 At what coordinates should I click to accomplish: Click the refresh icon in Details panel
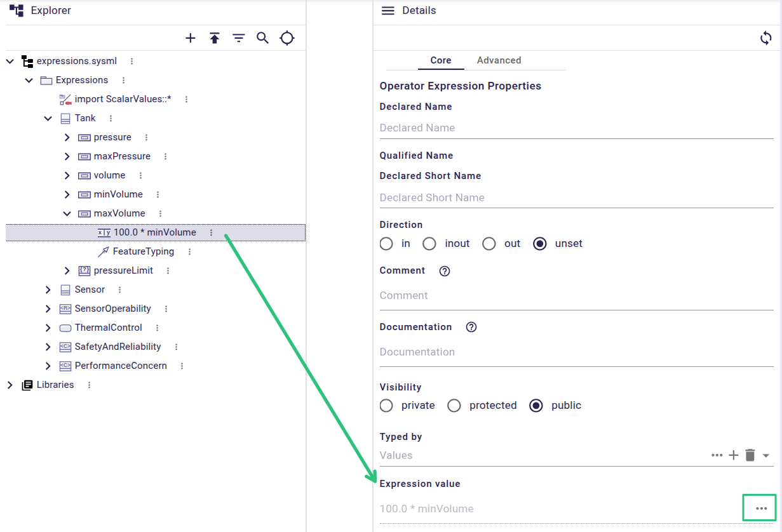coord(766,38)
